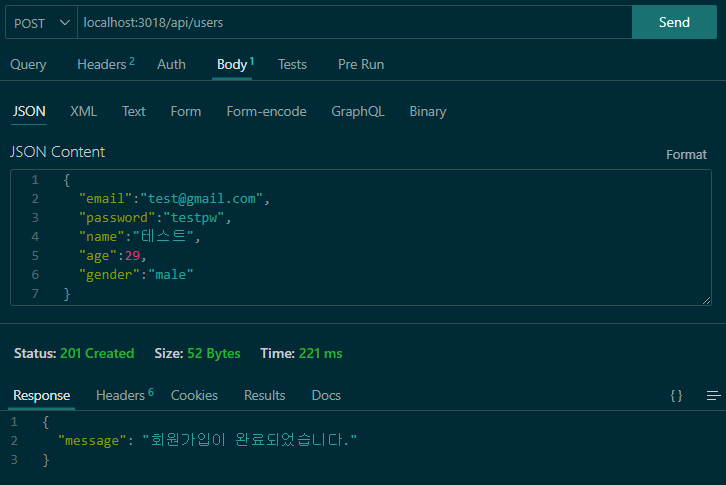Click the 201 Created status text
Viewport: 726px width, 485px height.
(97, 353)
